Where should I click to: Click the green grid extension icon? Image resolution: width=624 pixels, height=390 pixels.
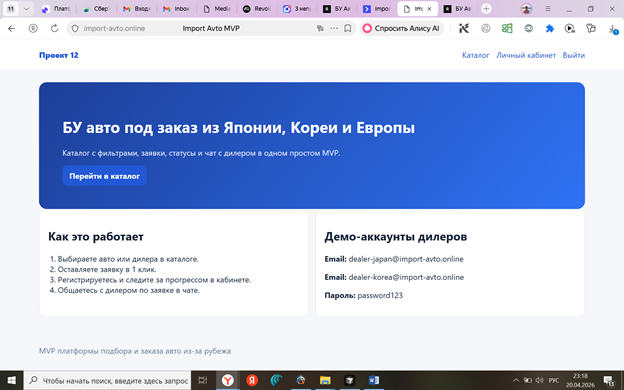[507, 28]
